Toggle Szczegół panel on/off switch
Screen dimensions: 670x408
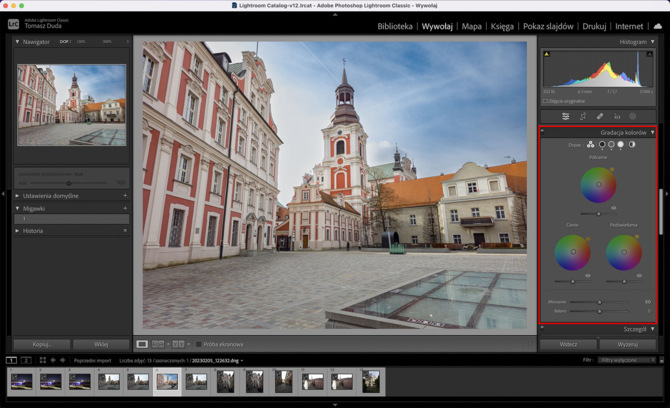pyautogui.click(x=542, y=329)
